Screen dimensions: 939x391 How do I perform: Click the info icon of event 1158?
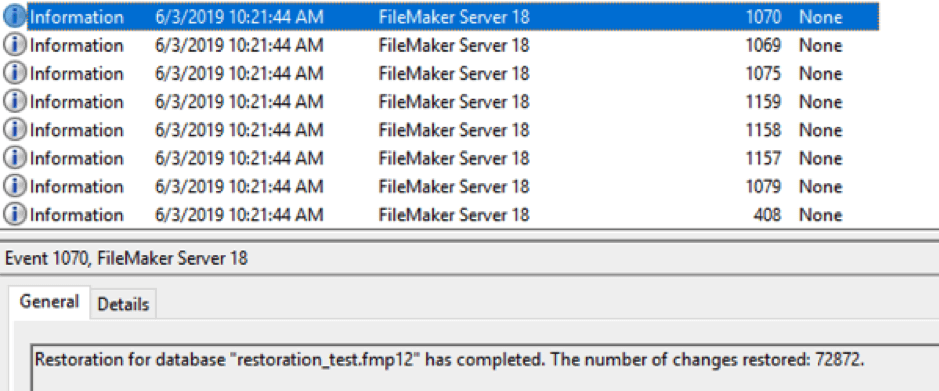pyautogui.click(x=15, y=130)
